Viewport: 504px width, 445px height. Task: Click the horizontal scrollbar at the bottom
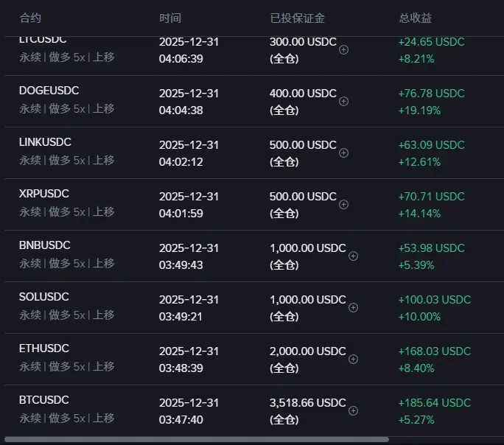tap(197, 439)
